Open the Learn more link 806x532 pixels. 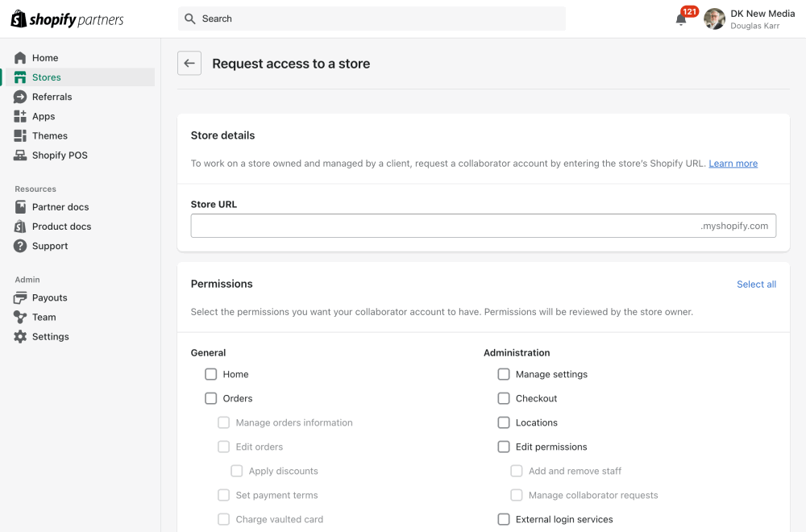[733, 164]
